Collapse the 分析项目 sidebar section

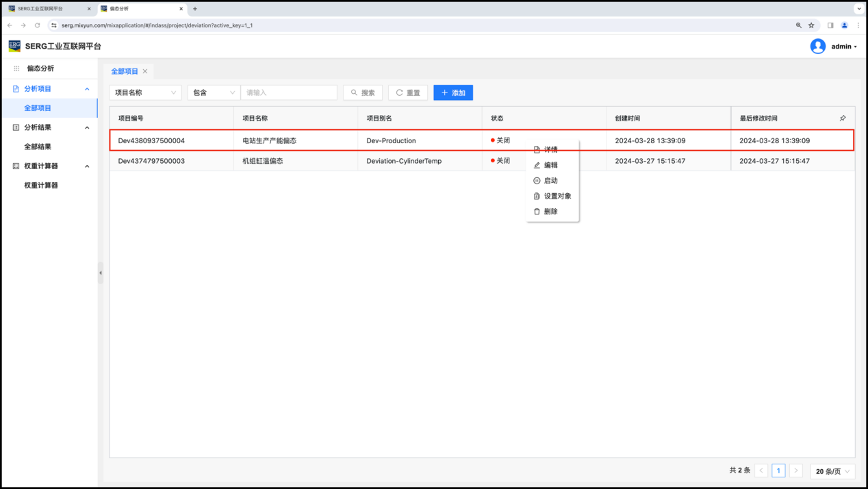point(87,89)
